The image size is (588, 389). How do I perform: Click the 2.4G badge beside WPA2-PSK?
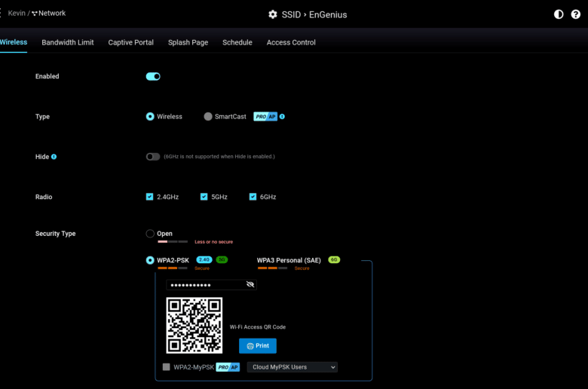pyautogui.click(x=204, y=259)
